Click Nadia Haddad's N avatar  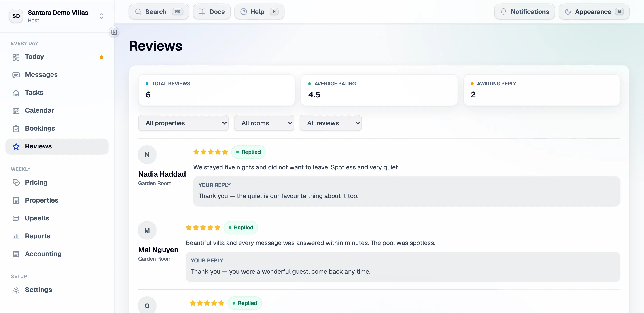(x=147, y=155)
